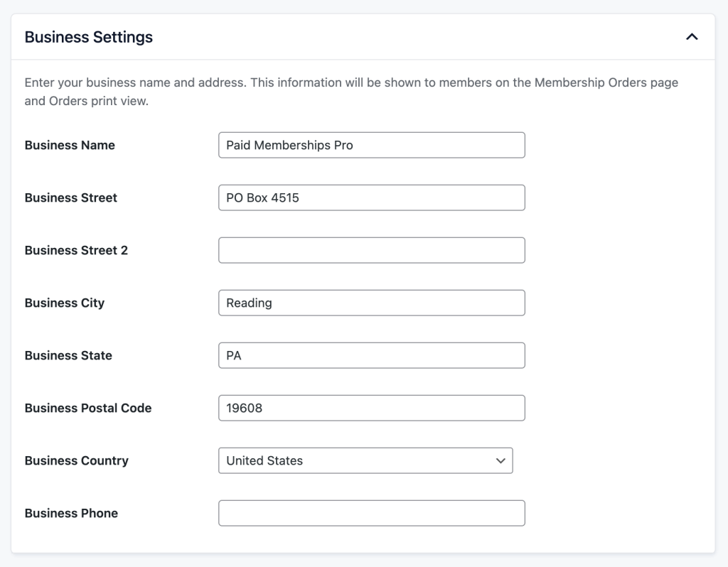Screen dimensions: 728x567
Task: Click the Business Street label
Action: (70, 198)
